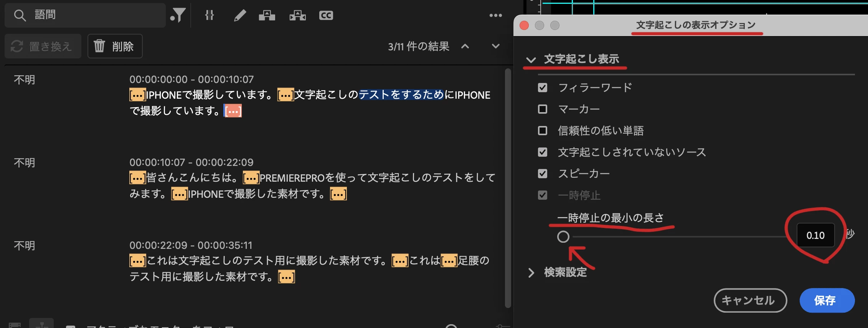The width and height of the screenshot is (868, 328).
Task: Uncheck the フィラーワード checkbox
Action: [x=543, y=88]
